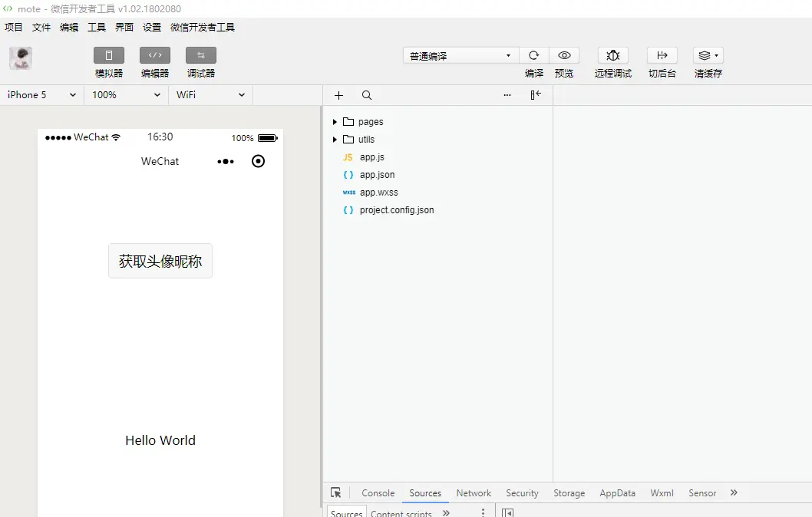Click the 获取头像昵称 button in simulator
Viewport: 812px width, 517px height.
point(160,261)
